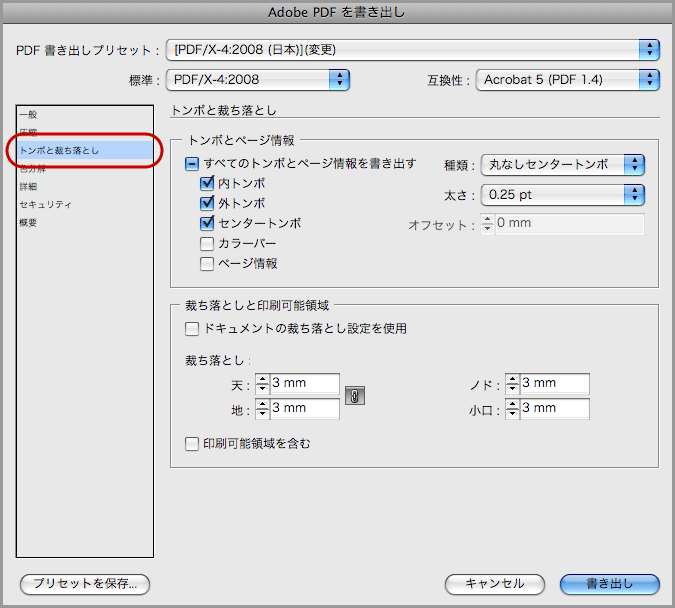
Task: Click the 地 bleed stepper arrows
Action: point(262,408)
